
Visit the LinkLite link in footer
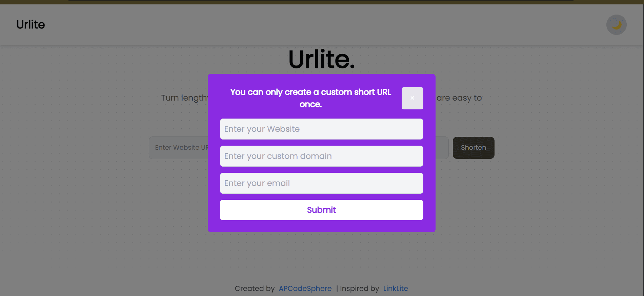(x=395, y=288)
